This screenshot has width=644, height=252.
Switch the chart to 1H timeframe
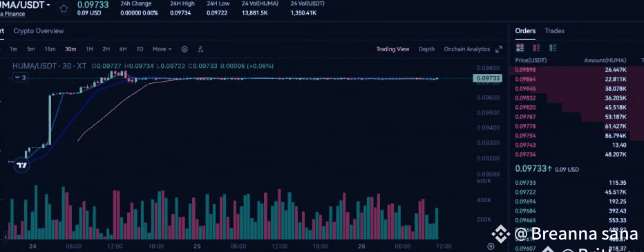point(89,49)
